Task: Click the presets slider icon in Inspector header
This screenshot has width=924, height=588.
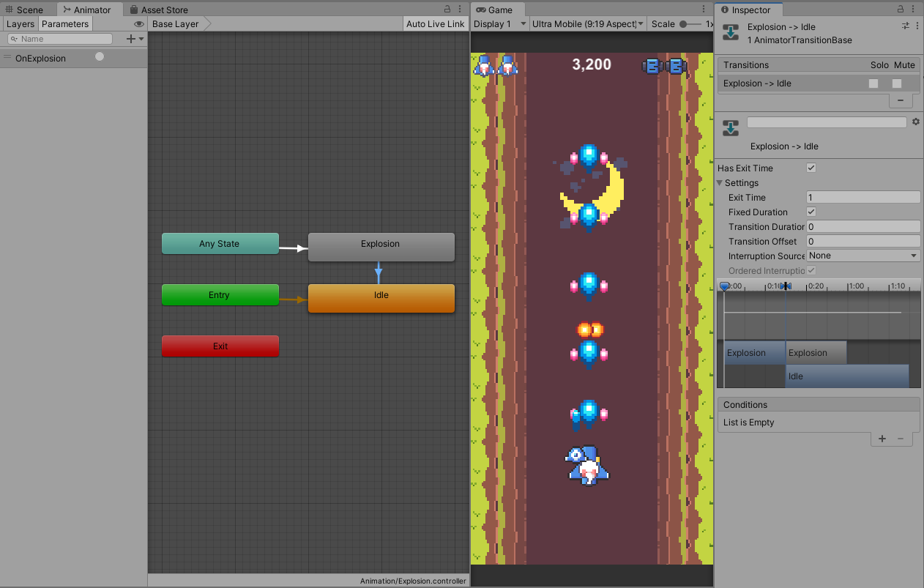Action: click(x=906, y=26)
